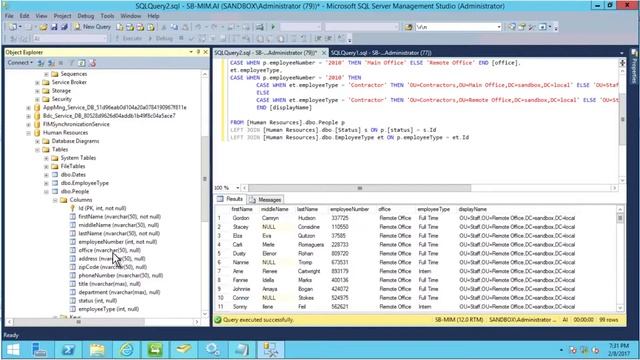Click the last icon on Object Explorer toolbar
The width and height of the screenshot is (640, 360).
[92, 63]
